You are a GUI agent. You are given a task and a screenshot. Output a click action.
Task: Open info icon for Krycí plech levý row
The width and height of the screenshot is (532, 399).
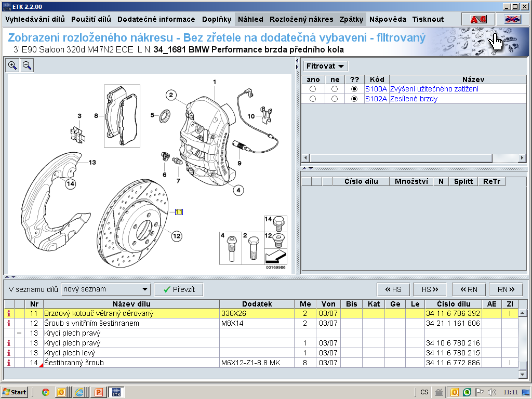click(x=9, y=353)
